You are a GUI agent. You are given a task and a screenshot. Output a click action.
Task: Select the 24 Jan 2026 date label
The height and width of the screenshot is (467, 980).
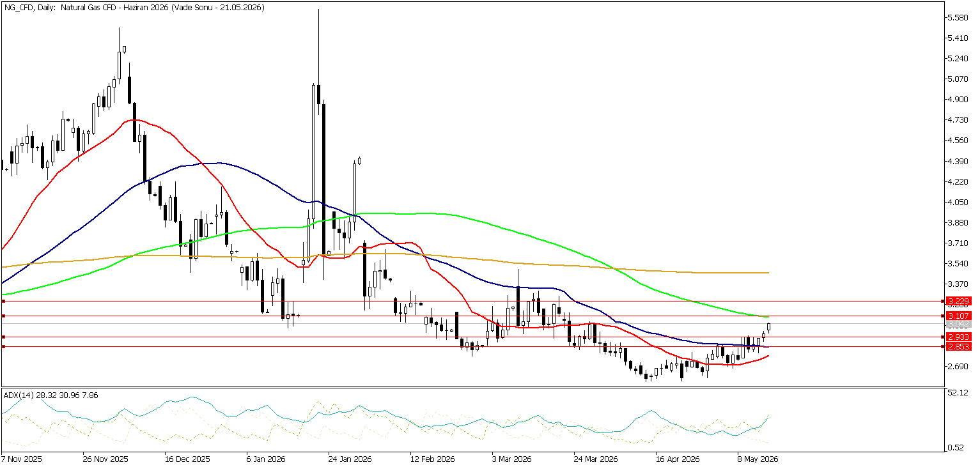coord(350,459)
